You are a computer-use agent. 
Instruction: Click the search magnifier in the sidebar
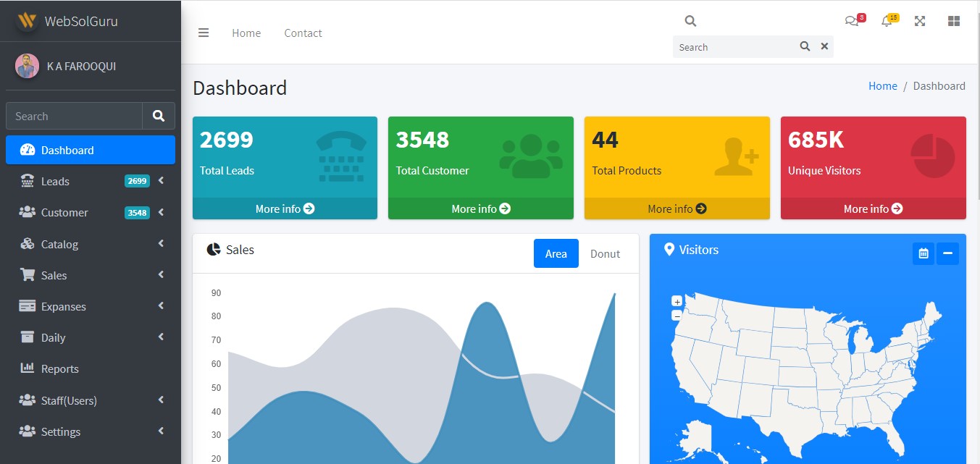click(x=159, y=115)
